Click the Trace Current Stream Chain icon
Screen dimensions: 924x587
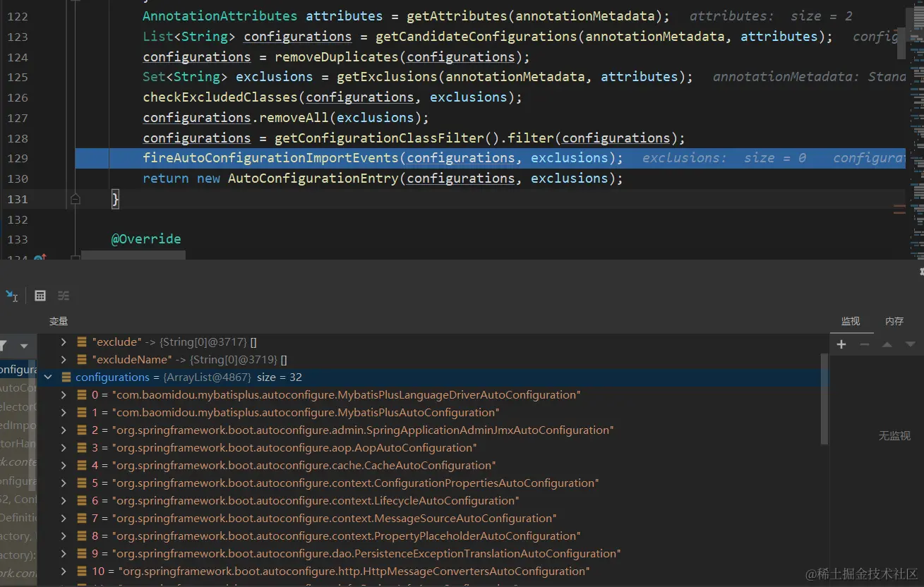point(64,296)
